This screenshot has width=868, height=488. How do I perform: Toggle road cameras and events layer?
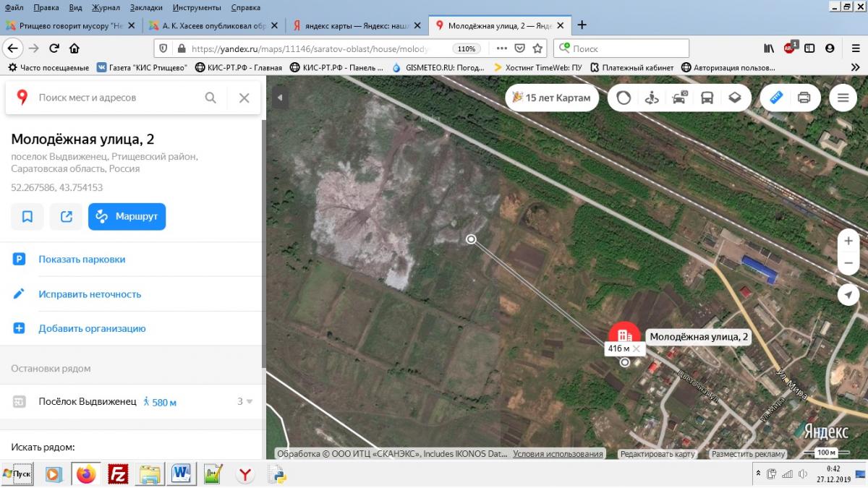coord(680,98)
